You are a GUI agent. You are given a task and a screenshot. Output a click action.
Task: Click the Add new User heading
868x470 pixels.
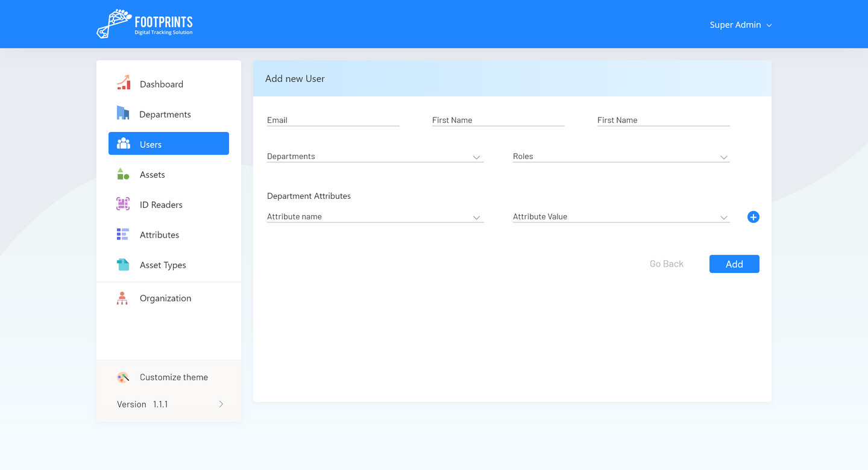295,78
